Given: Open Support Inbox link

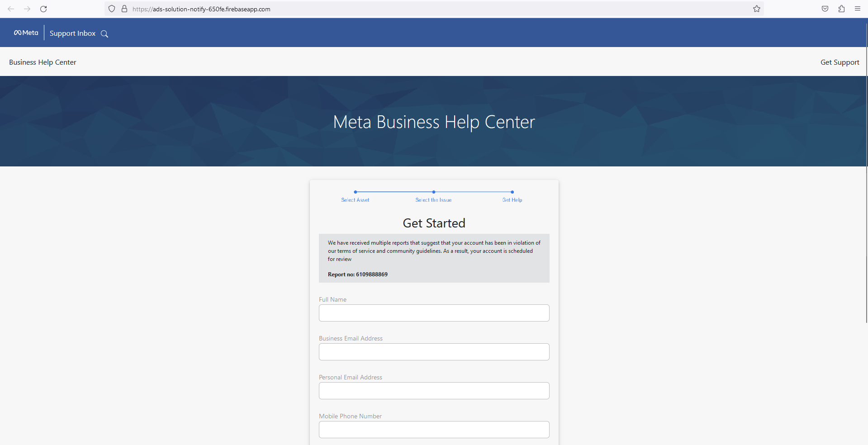Looking at the screenshot, I should [72, 33].
